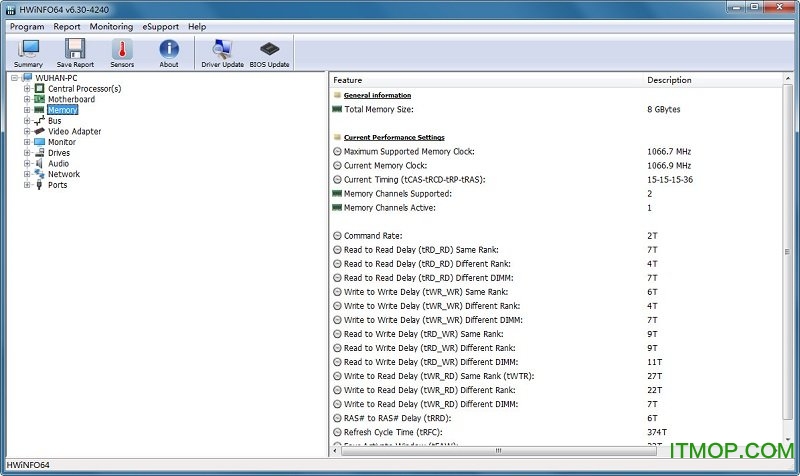
Task: Open the Report menu
Action: click(x=67, y=27)
